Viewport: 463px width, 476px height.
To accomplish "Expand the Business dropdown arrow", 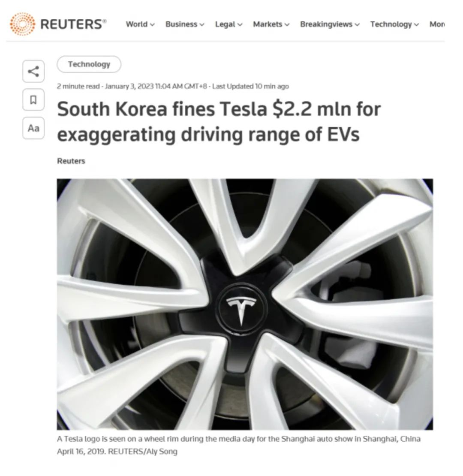I will pyautogui.click(x=202, y=24).
